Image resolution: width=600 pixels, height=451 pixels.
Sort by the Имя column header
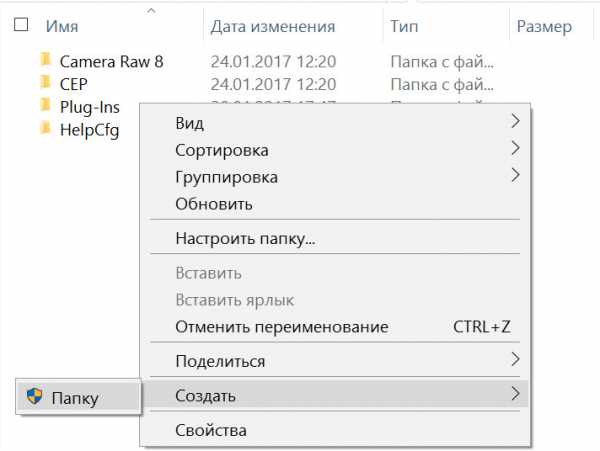tap(62, 26)
